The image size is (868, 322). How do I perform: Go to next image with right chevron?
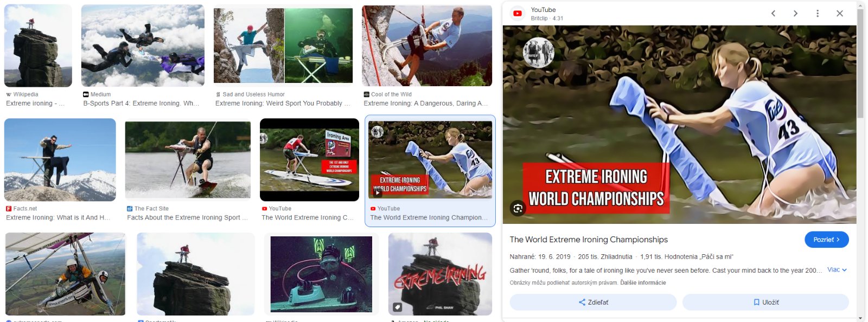point(795,14)
